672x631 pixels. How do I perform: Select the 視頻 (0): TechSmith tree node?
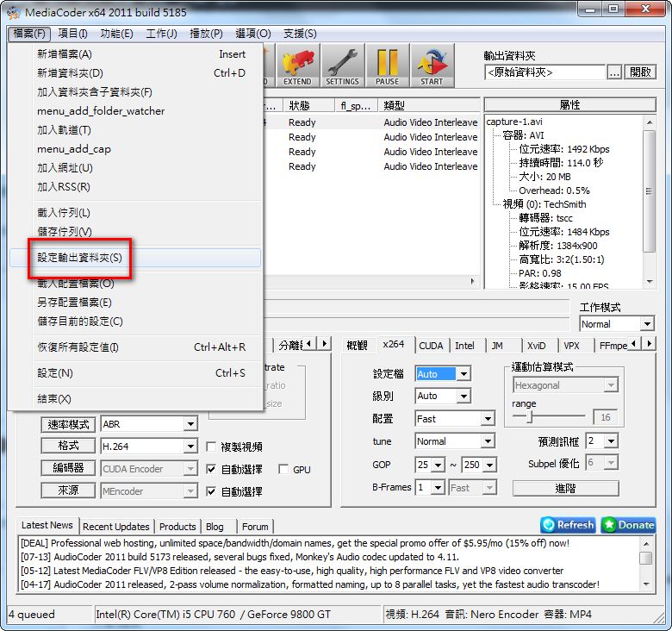(544, 204)
